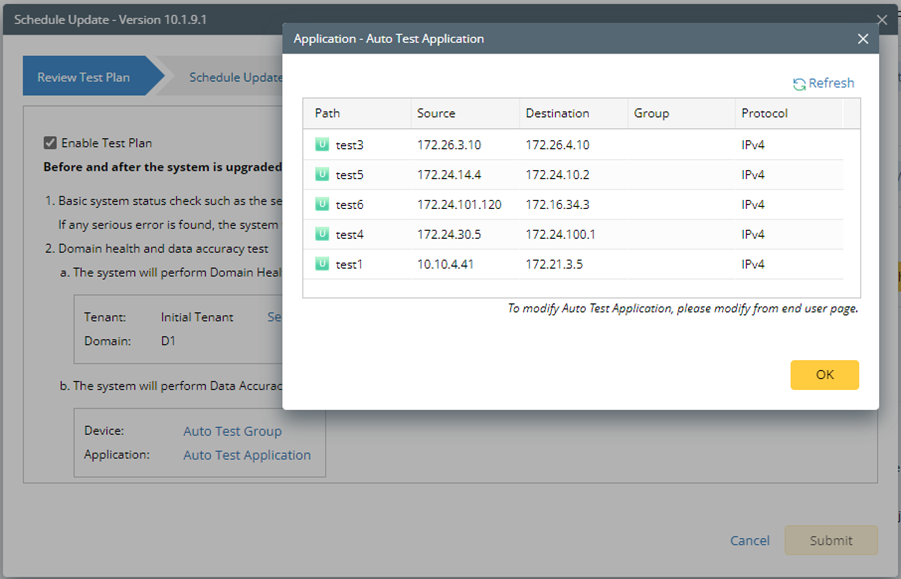Click the Group column header

point(651,113)
